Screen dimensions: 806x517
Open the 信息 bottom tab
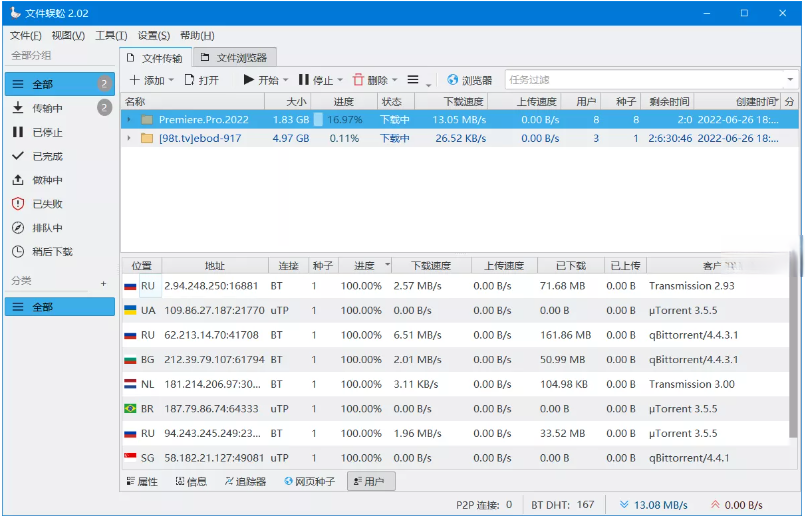click(191, 482)
